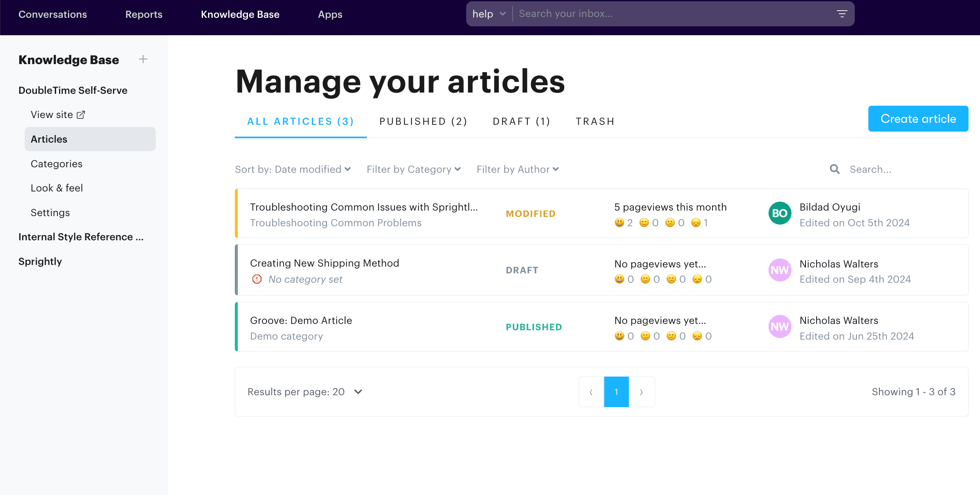Open the site via the external link icon
The image size is (980, 495).
81,114
